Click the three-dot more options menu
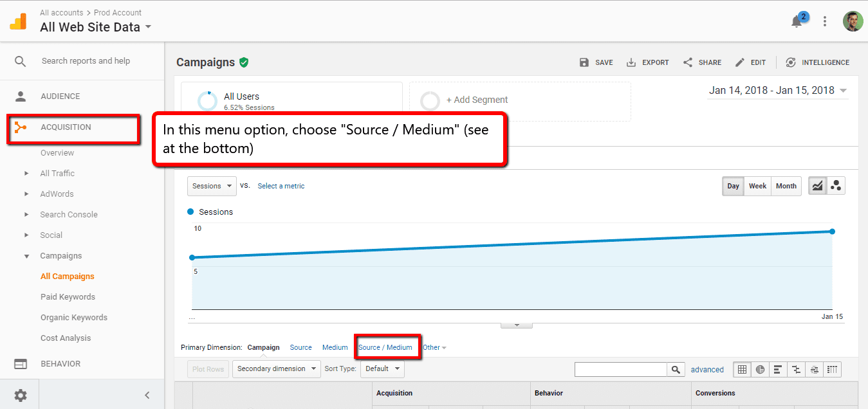Viewport: 868px width, 409px height. [x=825, y=21]
